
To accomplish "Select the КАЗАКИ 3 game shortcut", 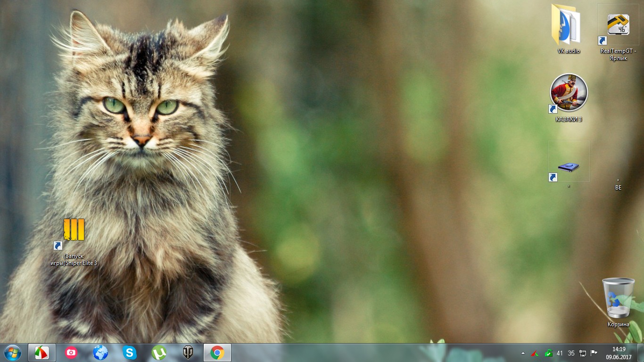I will pyautogui.click(x=569, y=98).
